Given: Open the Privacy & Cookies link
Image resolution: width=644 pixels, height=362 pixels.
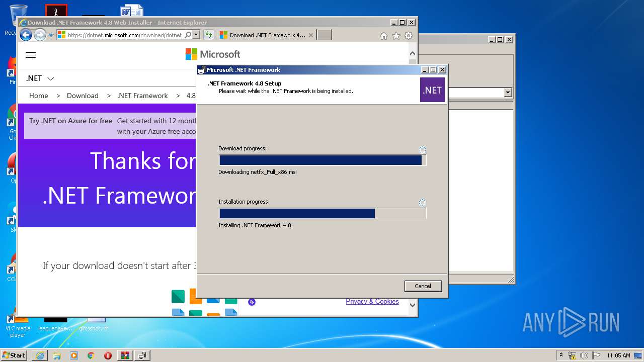Looking at the screenshot, I should [372, 301].
